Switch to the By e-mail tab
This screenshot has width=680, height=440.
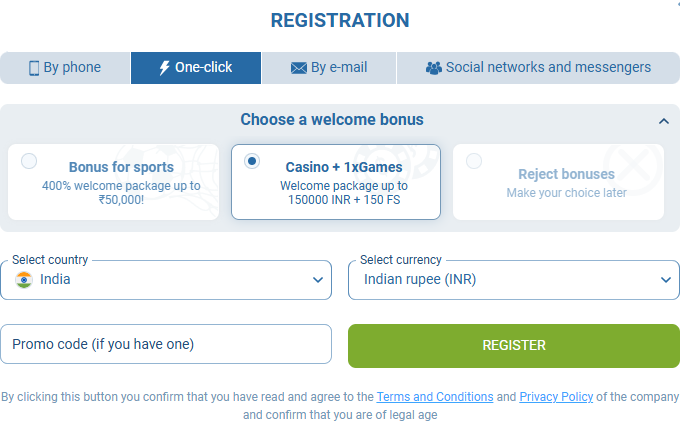click(329, 68)
